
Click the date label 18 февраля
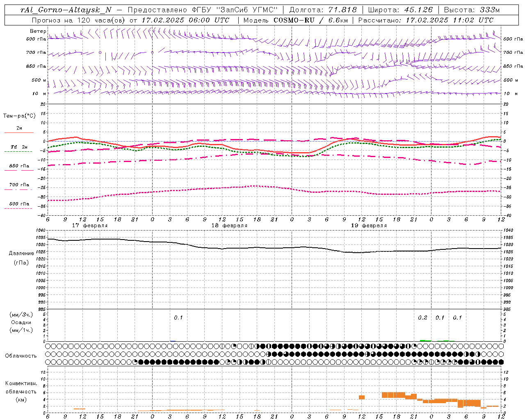229,226
